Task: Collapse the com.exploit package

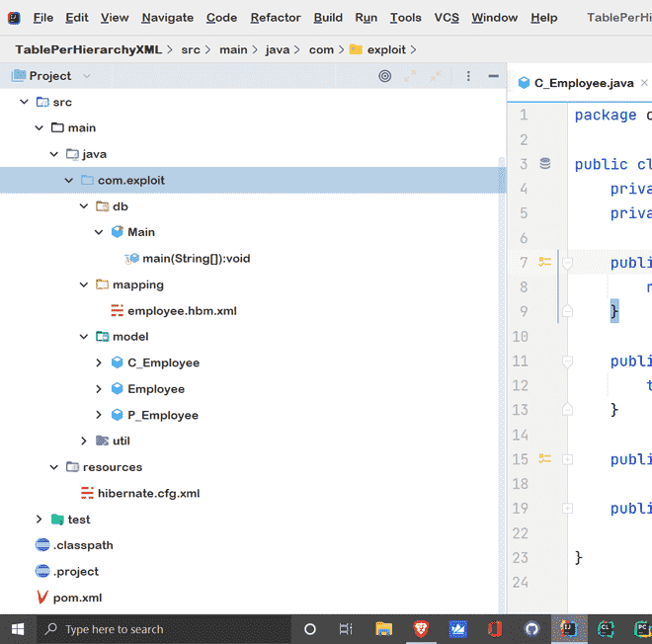Action: coord(69,181)
